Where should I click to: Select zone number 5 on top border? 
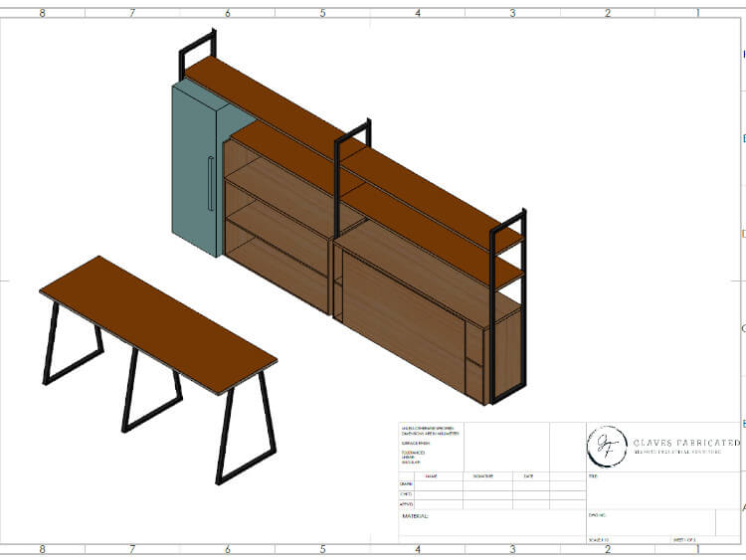click(322, 13)
